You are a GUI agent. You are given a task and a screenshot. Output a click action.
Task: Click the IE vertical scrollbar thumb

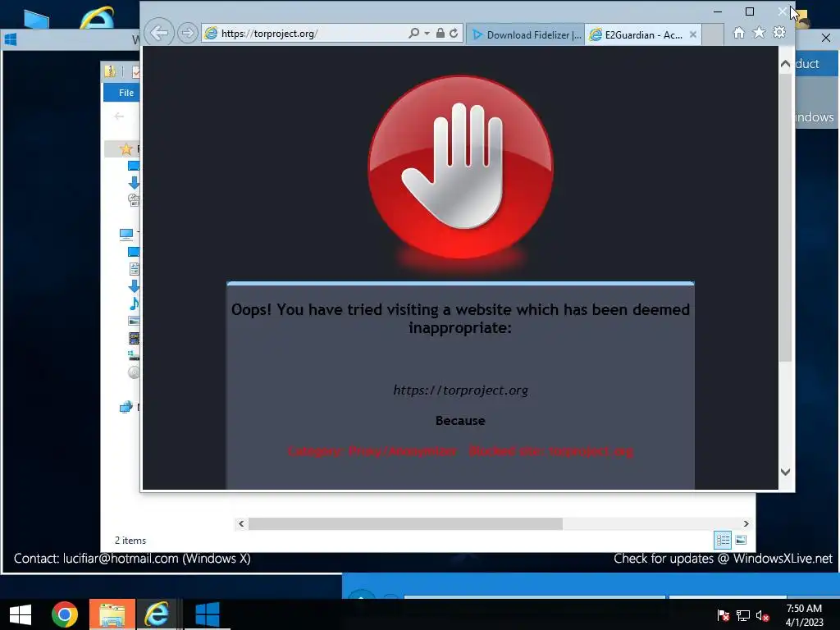click(x=785, y=217)
